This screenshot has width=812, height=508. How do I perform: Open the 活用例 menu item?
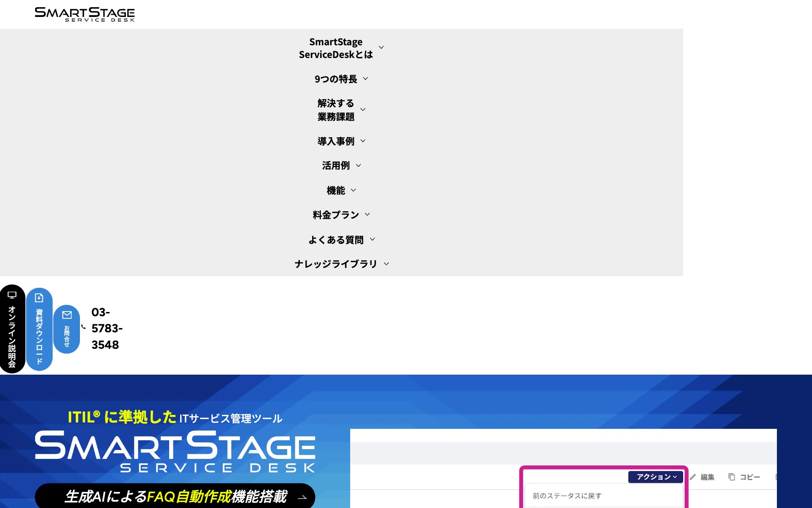(x=336, y=166)
